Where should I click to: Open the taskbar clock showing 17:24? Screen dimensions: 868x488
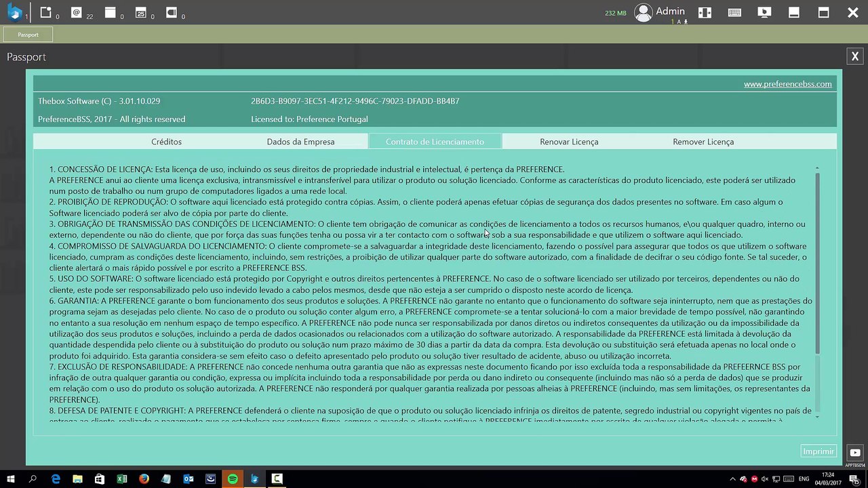click(x=828, y=479)
